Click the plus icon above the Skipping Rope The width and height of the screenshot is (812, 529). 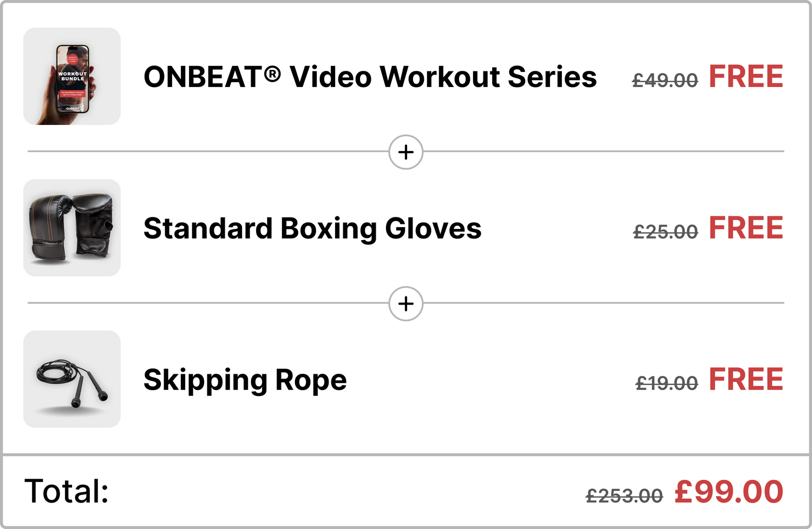click(x=406, y=303)
